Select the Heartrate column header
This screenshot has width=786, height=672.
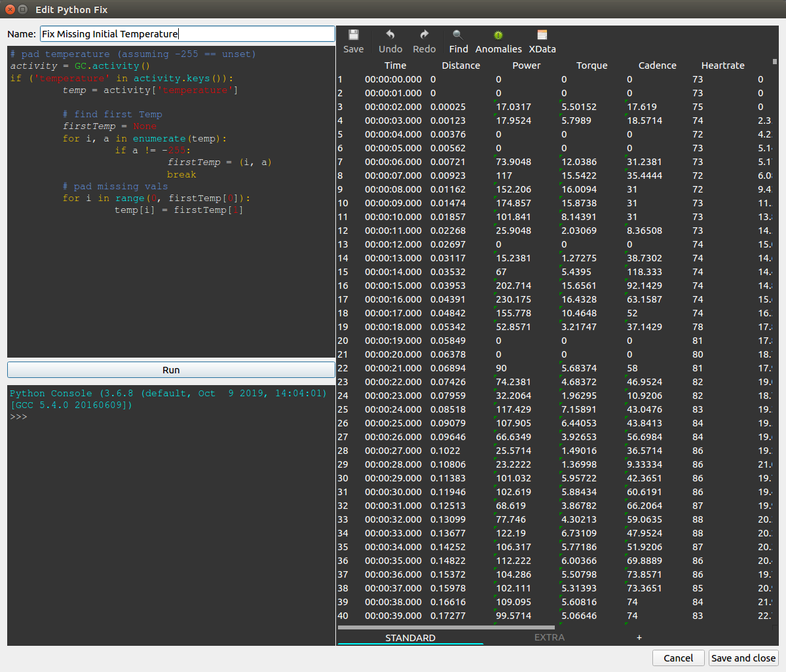click(x=722, y=65)
